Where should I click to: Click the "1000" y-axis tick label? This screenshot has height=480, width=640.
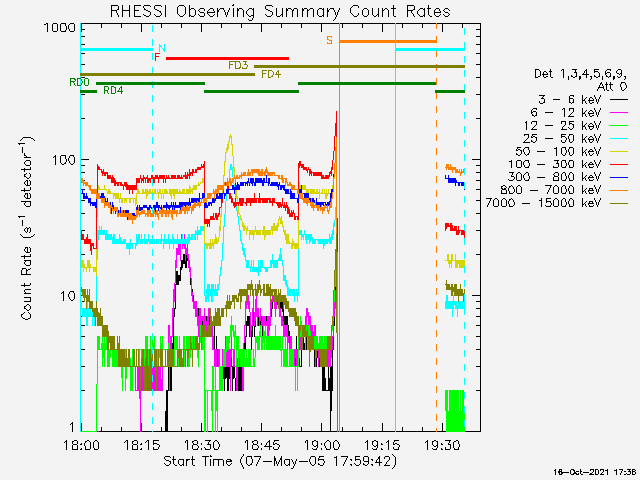point(60,28)
